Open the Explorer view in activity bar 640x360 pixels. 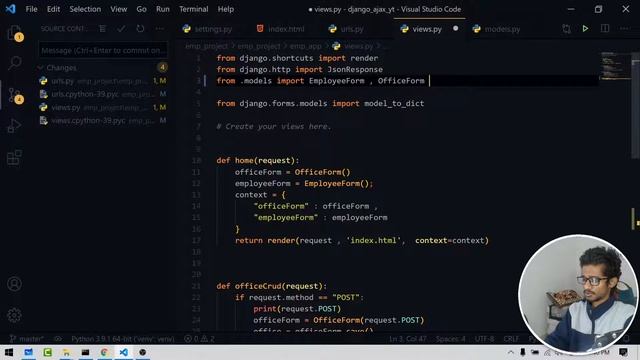(x=15, y=33)
